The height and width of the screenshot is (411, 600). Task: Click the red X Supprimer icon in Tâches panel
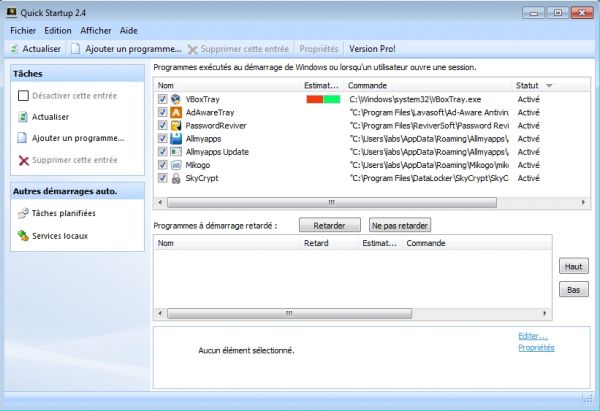tap(24, 160)
